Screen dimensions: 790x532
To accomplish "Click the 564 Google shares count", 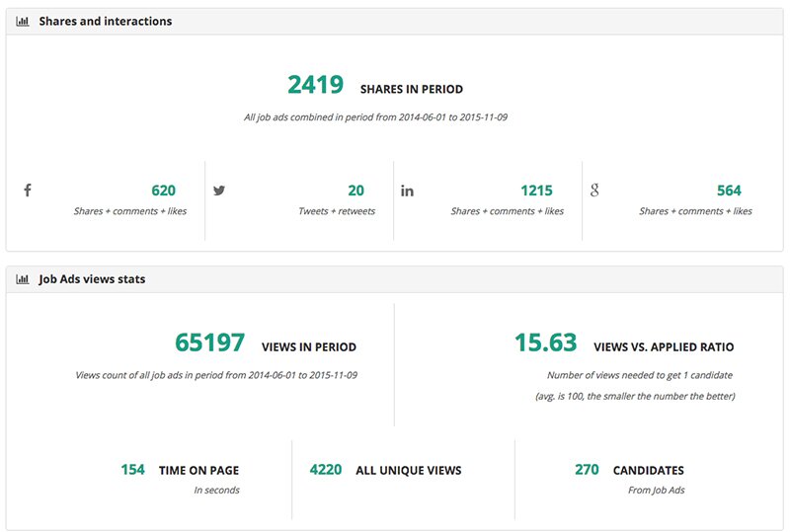I will [x=729, y=190].
